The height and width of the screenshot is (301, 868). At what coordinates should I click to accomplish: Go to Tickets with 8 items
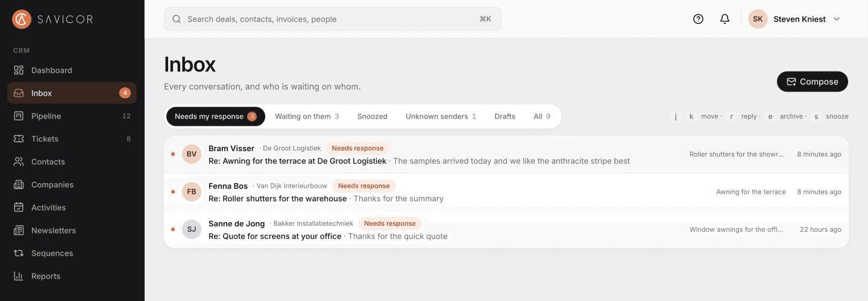[x=72, y=139]
